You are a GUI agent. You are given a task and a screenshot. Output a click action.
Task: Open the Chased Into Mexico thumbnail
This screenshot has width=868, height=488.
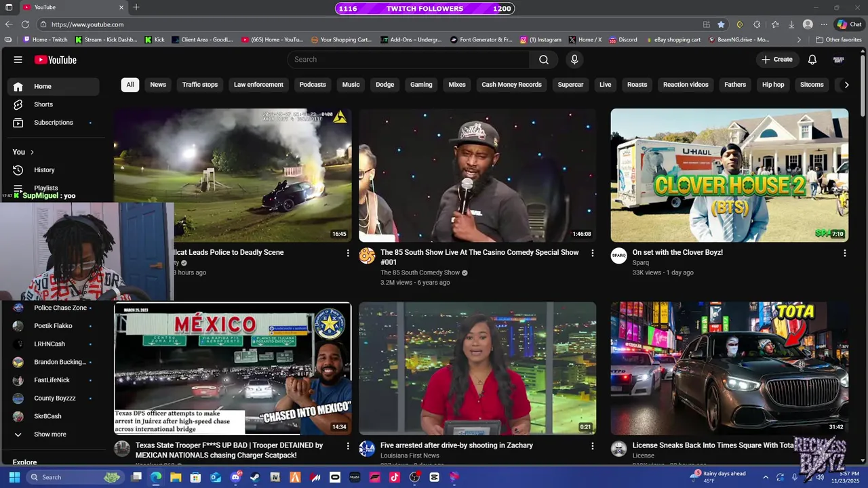pyautogui.click(x=233, y=369)
